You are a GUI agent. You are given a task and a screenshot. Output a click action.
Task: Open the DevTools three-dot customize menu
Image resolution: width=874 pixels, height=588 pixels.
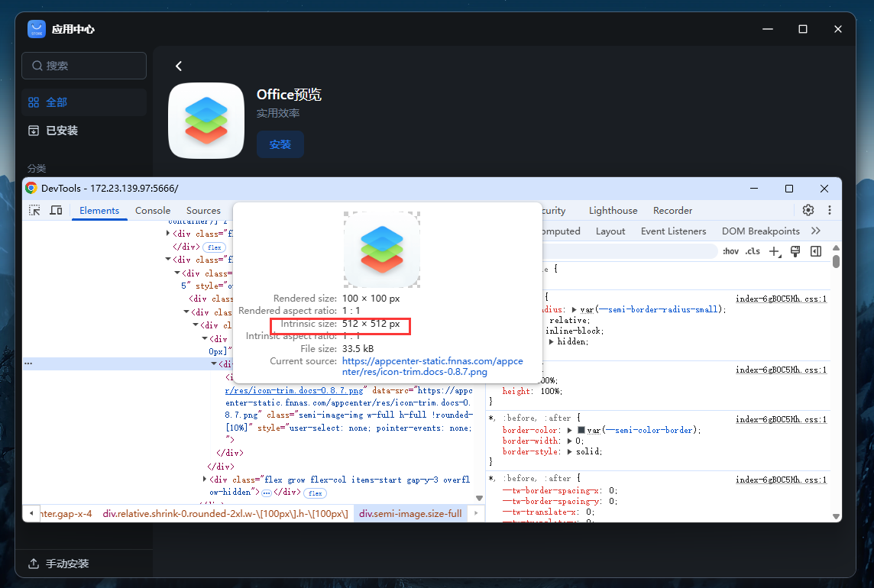pyautogui.click(x=830, y=210)
